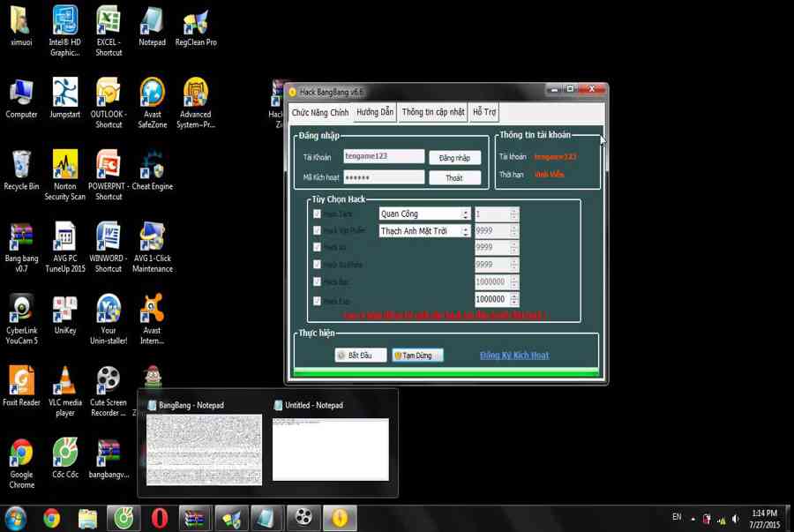
Task: Toggle the Hack Exp checkbox
Action: pos(318,301)
